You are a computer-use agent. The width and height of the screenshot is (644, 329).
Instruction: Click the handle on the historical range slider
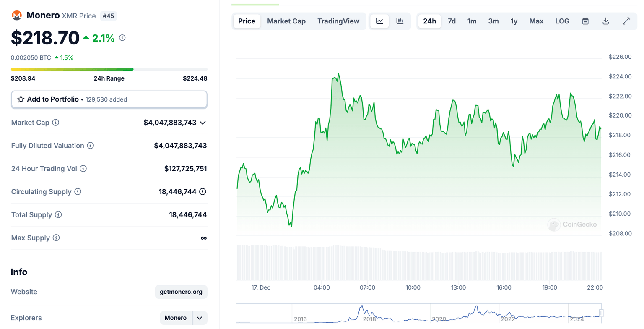tap(601, 313)
